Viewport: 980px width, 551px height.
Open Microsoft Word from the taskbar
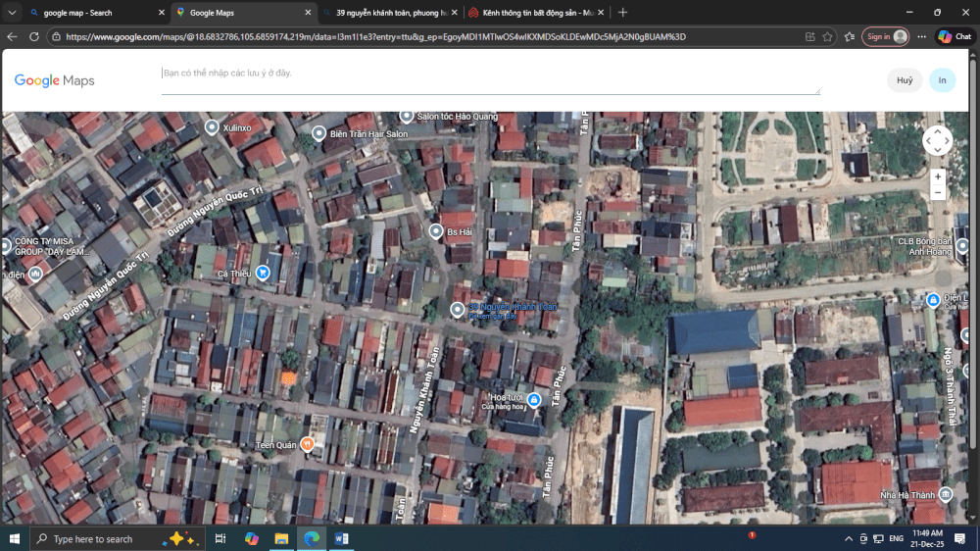click(342, 538)
